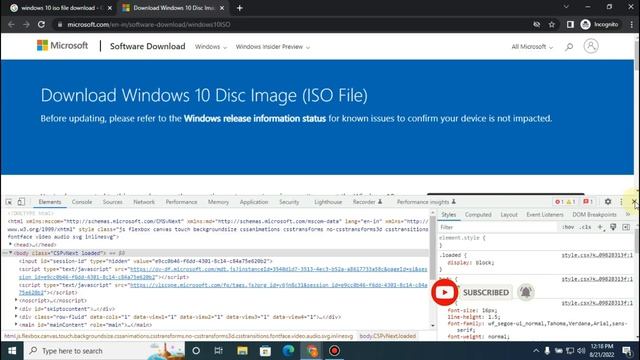Image resolution: width=640 pixels, height=360 pixels.
Task: Click the taskbar Type here to search box
Action: point(104,351)
